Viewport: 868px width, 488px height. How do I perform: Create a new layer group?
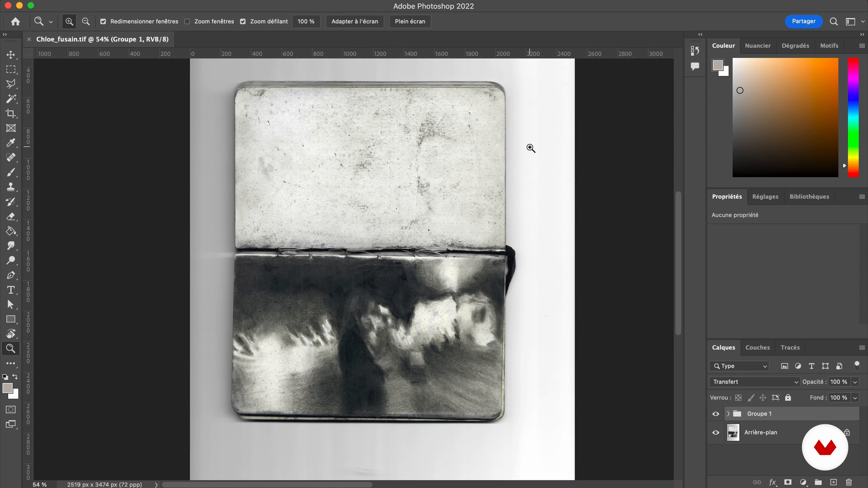818,482
